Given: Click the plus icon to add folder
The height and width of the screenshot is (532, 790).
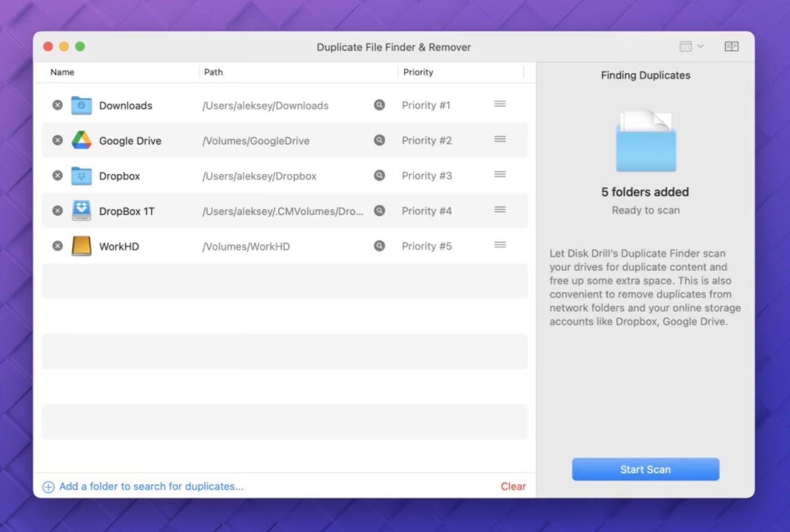Looking at the screenshot, I should click(x=48, y=487).
